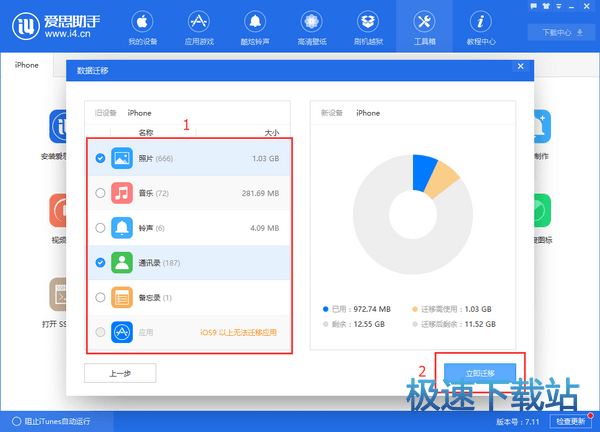Click the iOS9 以上无法迁移应用 warning
600x432 pixels.
pyautogui.click(x=238, y=333)
